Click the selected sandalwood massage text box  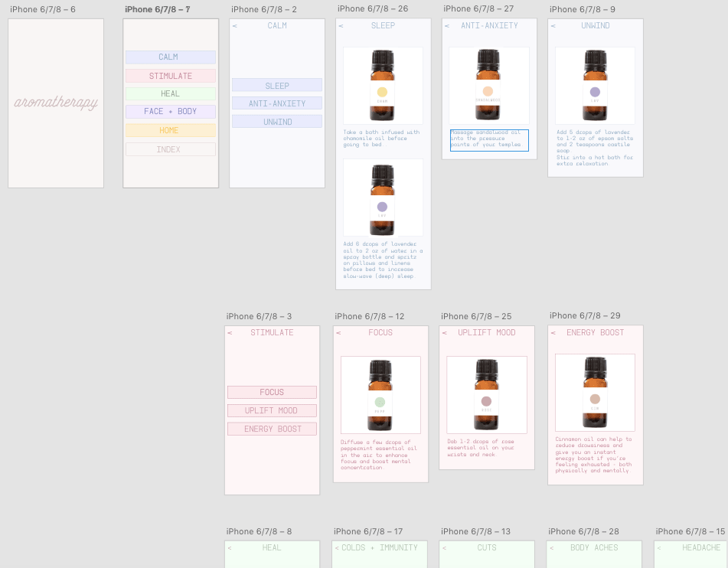488,140
